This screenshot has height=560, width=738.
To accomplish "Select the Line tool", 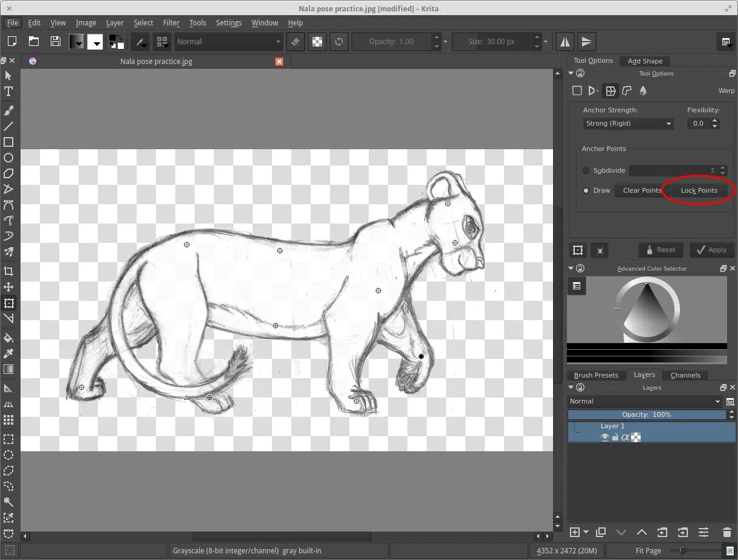I will tap(8, 126).
